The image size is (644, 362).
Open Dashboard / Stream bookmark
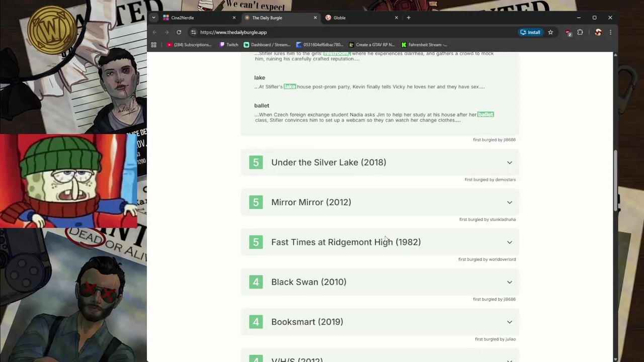[267, 45]
